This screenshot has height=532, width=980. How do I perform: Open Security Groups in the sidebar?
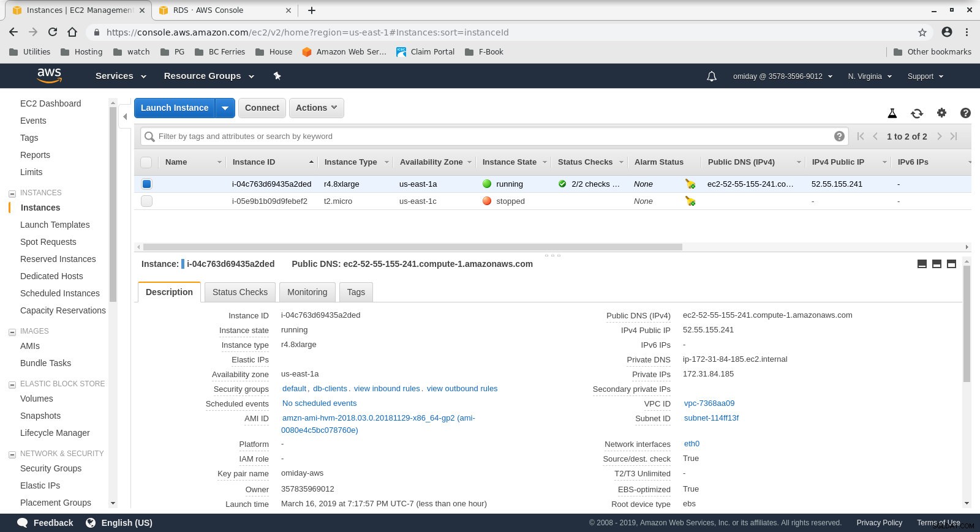coord(51,468)
